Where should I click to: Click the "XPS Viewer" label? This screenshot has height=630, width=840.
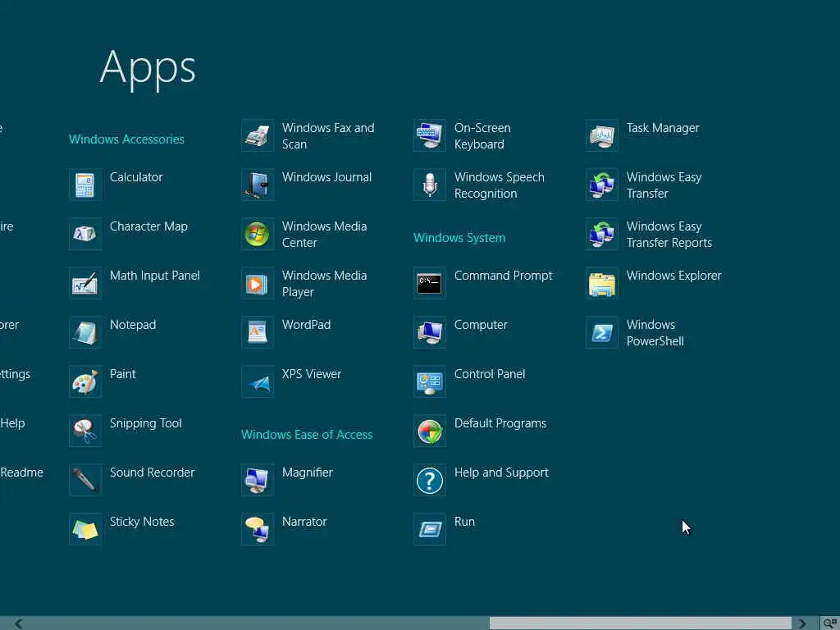(x=312, y=374)
